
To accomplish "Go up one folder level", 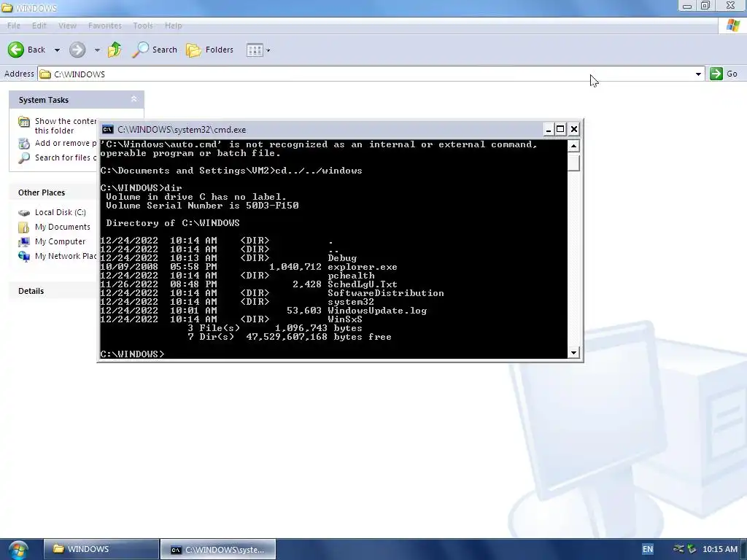I will [x=115, y=50].
